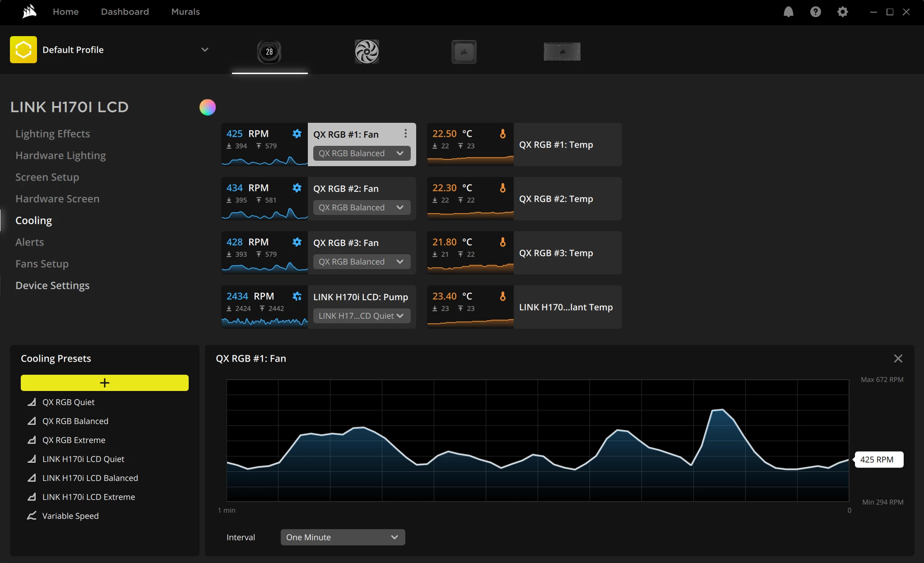Open Lighting Effects in the sidebar
This screenshot has width=924, height=563.
coord(52,134)
